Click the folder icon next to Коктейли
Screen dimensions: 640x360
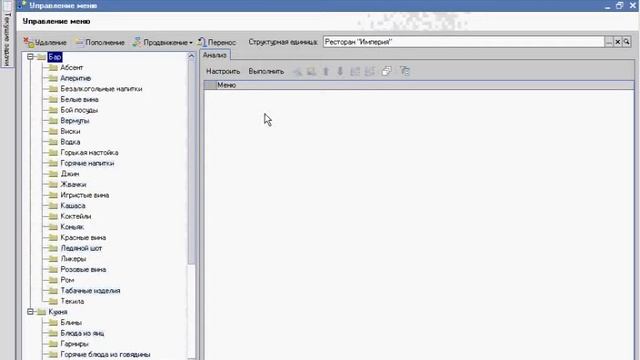[53, 216]
